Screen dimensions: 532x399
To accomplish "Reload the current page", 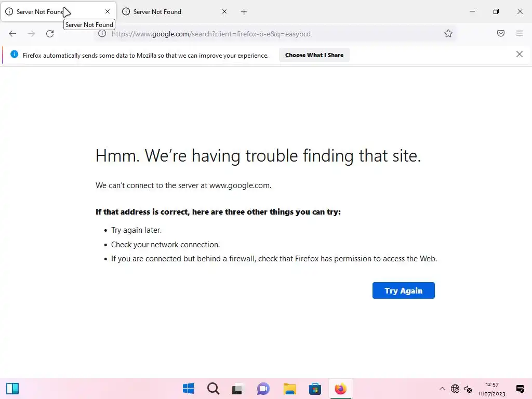I will tap(50, 34).
